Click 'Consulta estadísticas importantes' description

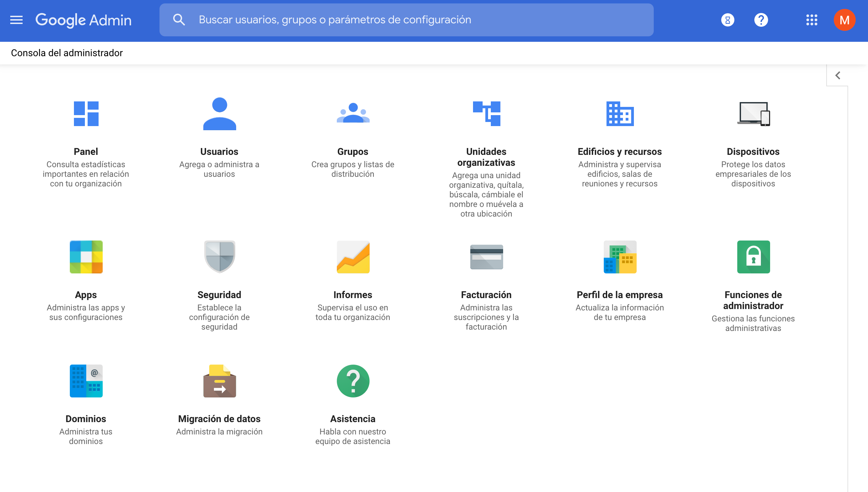(86, 174)
